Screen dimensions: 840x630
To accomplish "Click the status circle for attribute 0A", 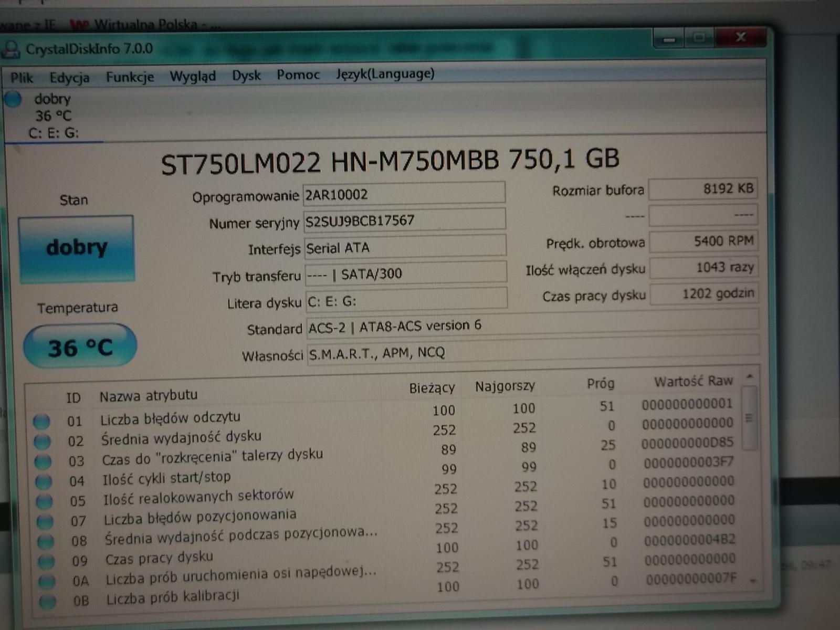I will pos(47,582).
